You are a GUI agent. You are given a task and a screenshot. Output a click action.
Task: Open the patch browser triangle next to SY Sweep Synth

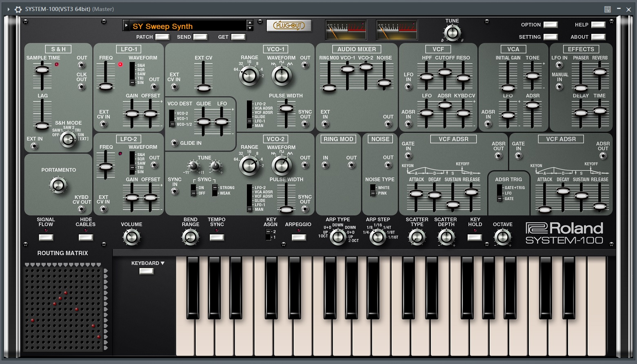tap(126, 25)
